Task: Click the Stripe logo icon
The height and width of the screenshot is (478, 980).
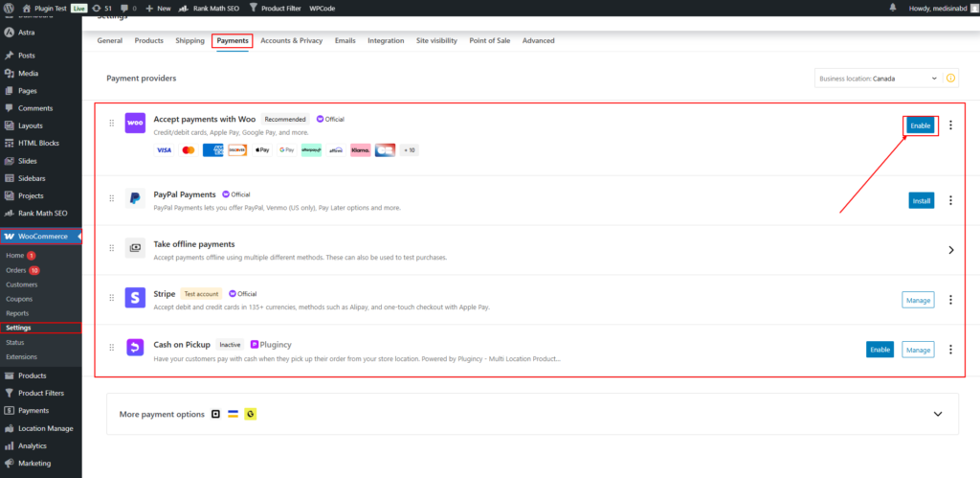Action: [x=135, y=299]
